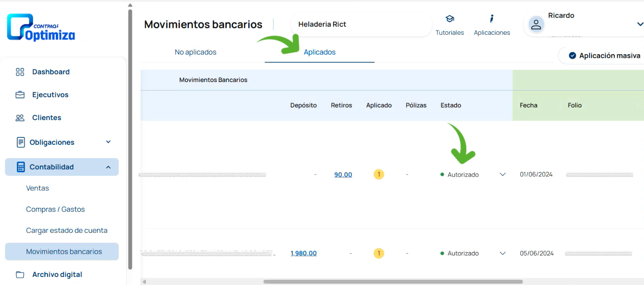
Task: Click the Ejecutivos briefcase icon
Action: coord(20,95)
